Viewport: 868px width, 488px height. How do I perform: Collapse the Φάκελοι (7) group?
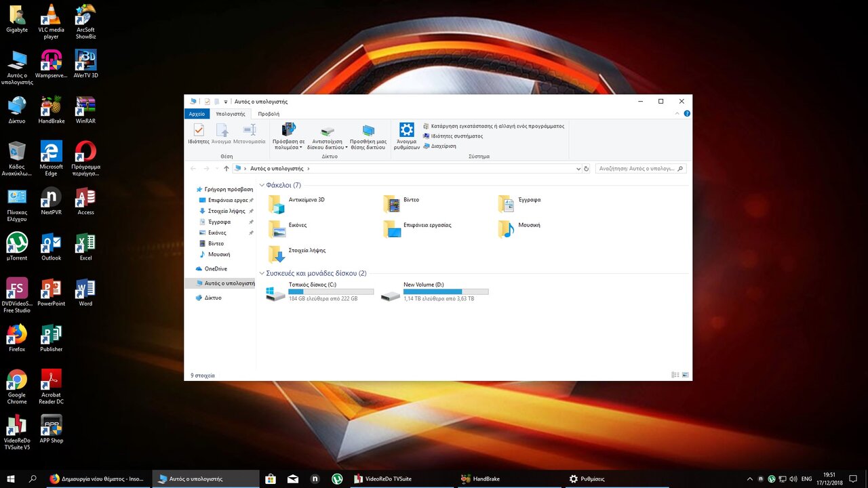[262, 186]
